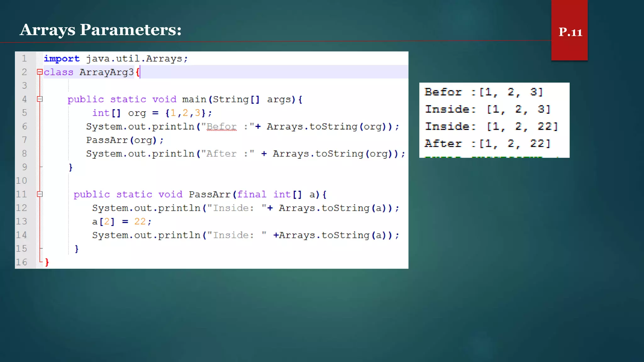Click closing red brace on line 16

click(x=47, y=262)
